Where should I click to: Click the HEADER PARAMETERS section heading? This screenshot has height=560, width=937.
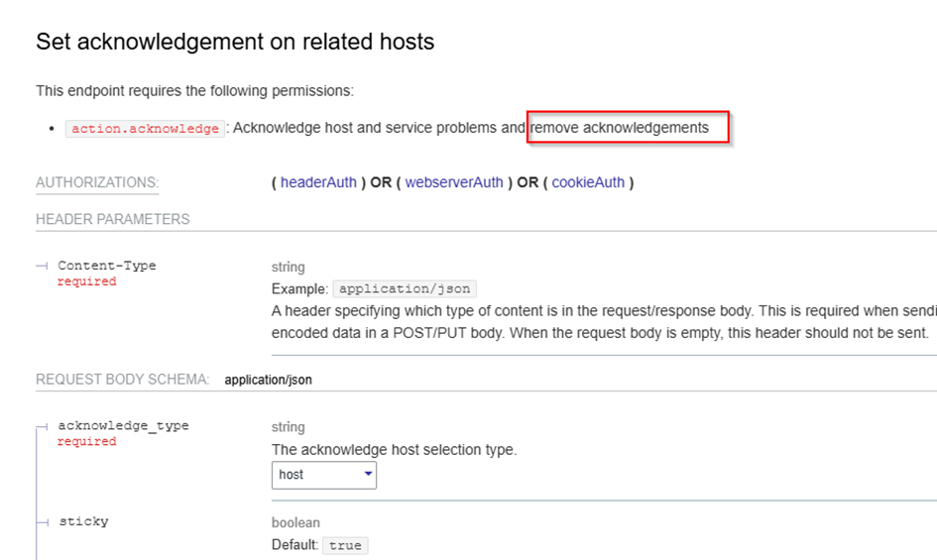(112, 219)
